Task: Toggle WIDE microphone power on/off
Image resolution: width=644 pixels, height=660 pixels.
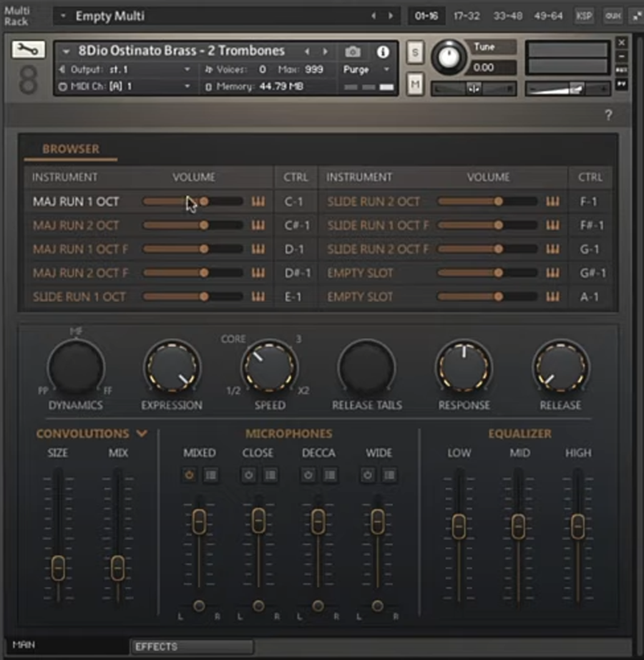Action: coord(368,475)
